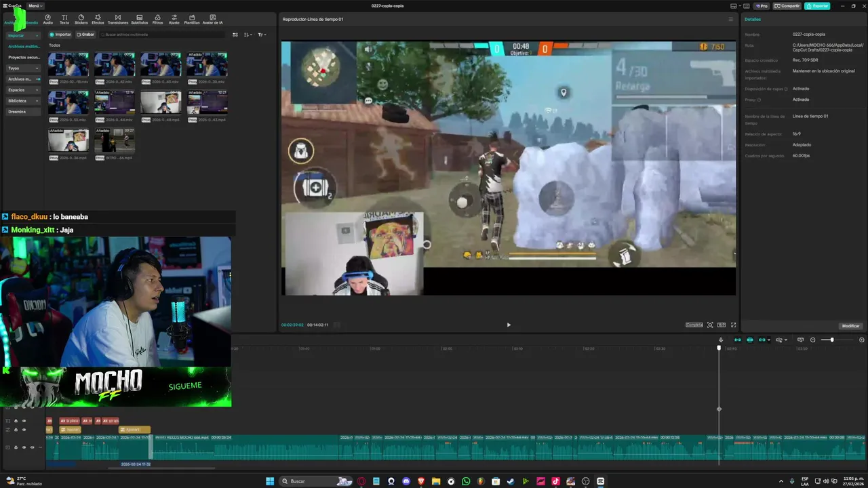
Task: Open the Stickers panel
Action: click(x=81, y=19)
